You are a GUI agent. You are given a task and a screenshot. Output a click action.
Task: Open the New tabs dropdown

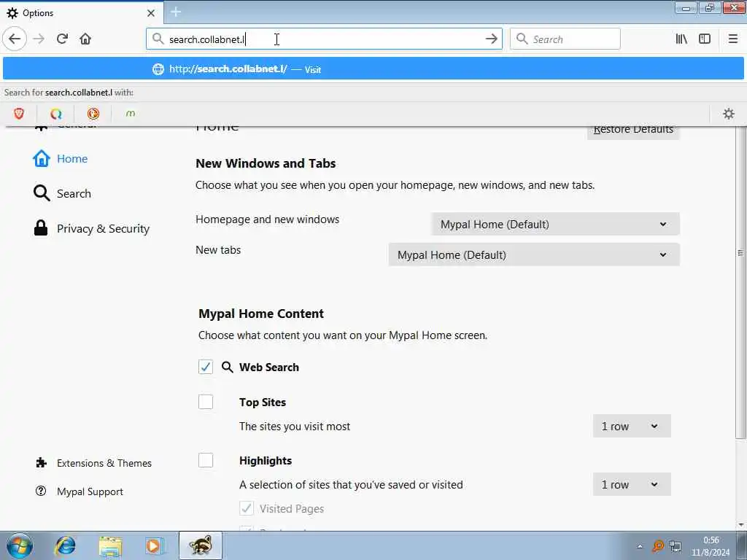[534, 254]
